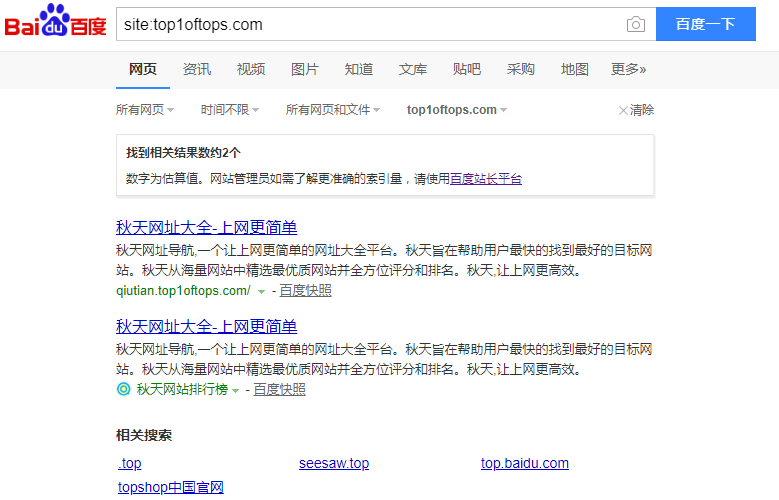Click the 找到相关结果数约2个 text
Screen dimensions: 779x500
pyautogui.click(x=183, y=153)
